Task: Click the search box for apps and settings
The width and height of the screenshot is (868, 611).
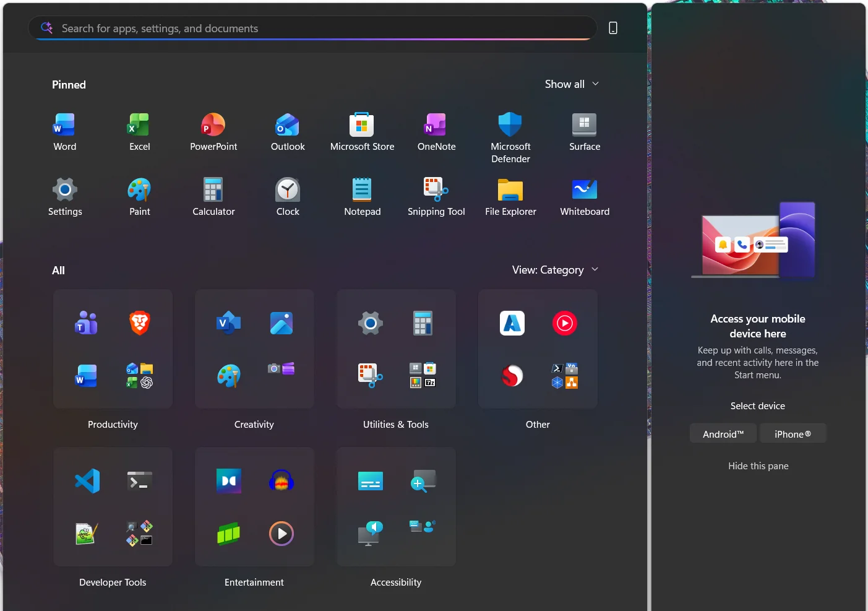Action: [309, 28]
